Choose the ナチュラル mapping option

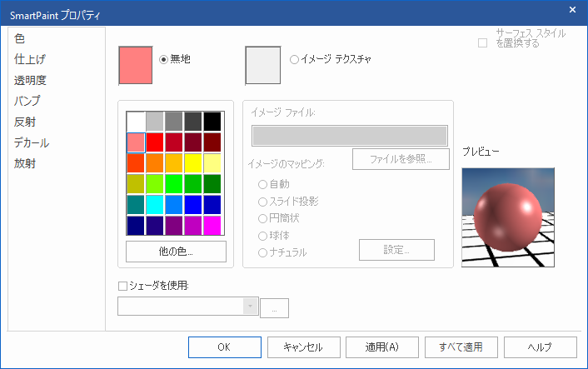click(262, 252)
